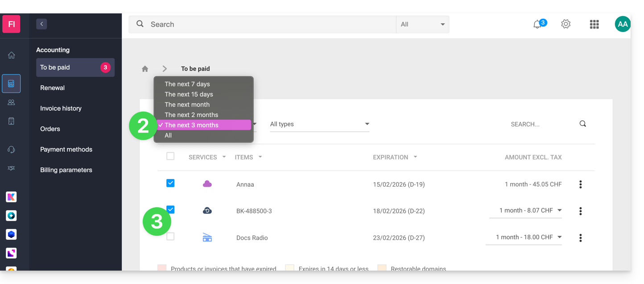Screen dimensions: 644x284
Task: Choose The next month in the list
Action: [x=187, y=104]
